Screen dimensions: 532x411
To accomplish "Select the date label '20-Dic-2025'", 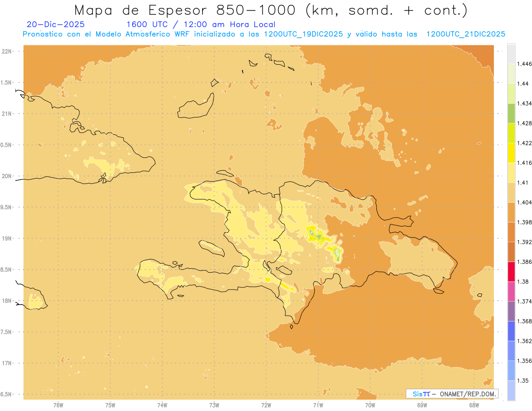I will [x=55, y=24].
